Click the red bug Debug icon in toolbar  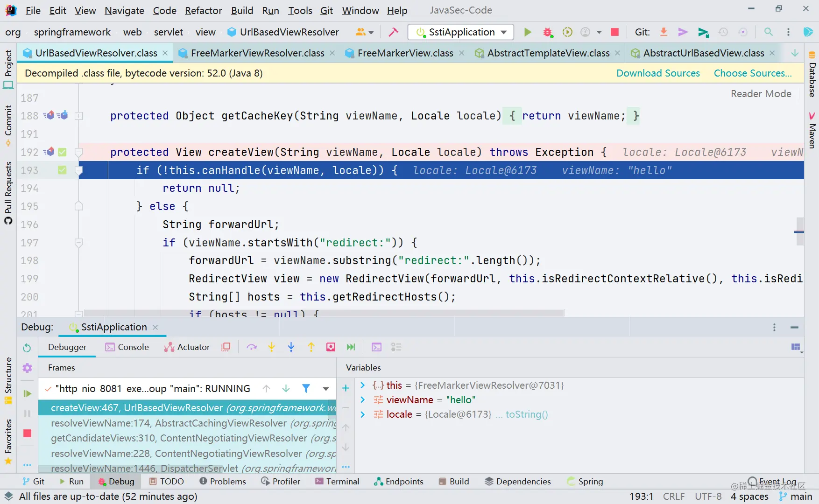click(547, 32)
